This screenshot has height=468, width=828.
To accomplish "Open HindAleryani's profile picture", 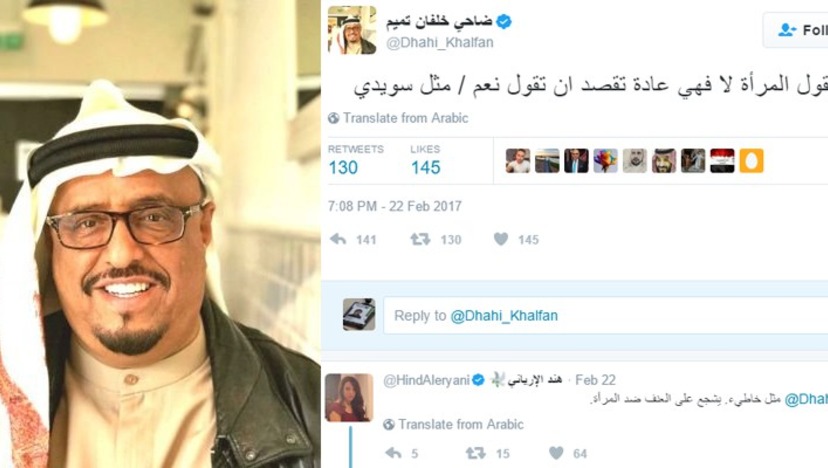I will point(349,398).
